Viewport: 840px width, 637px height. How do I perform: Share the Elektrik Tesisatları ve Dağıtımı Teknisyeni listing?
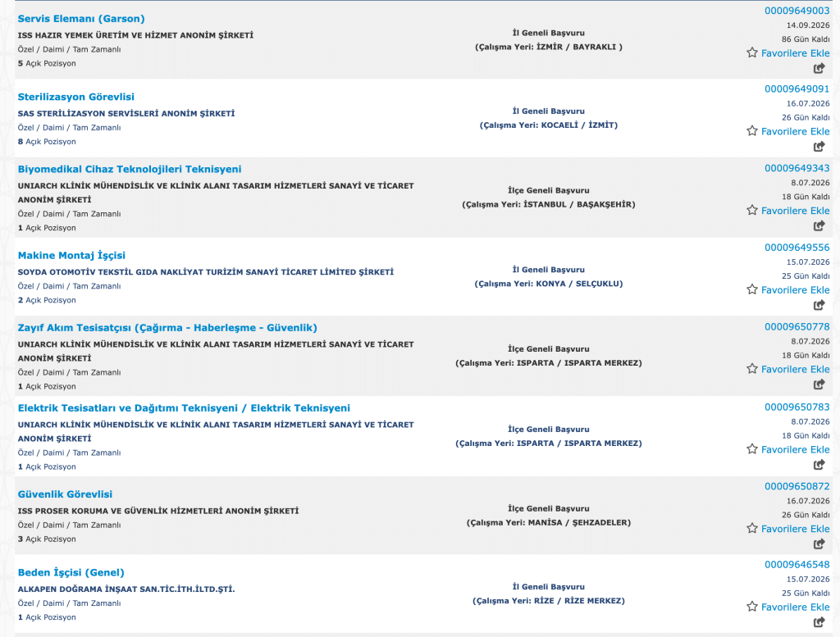click(819, 464)
